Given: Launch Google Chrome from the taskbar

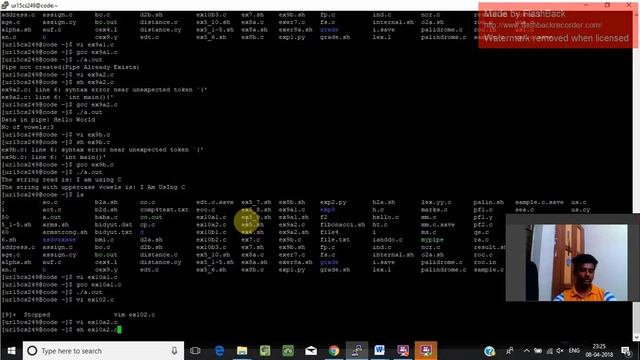Looking at the screenshot, I should 334,351.
